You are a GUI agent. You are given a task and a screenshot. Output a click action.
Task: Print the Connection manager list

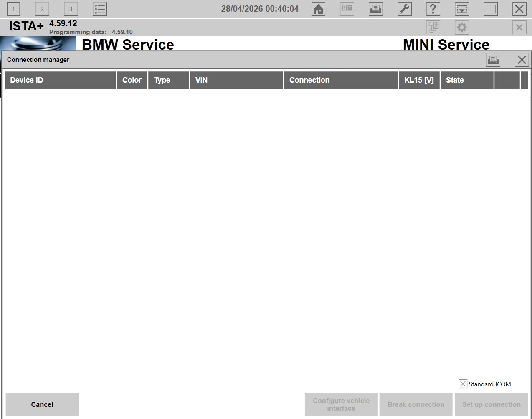[493, 60]
